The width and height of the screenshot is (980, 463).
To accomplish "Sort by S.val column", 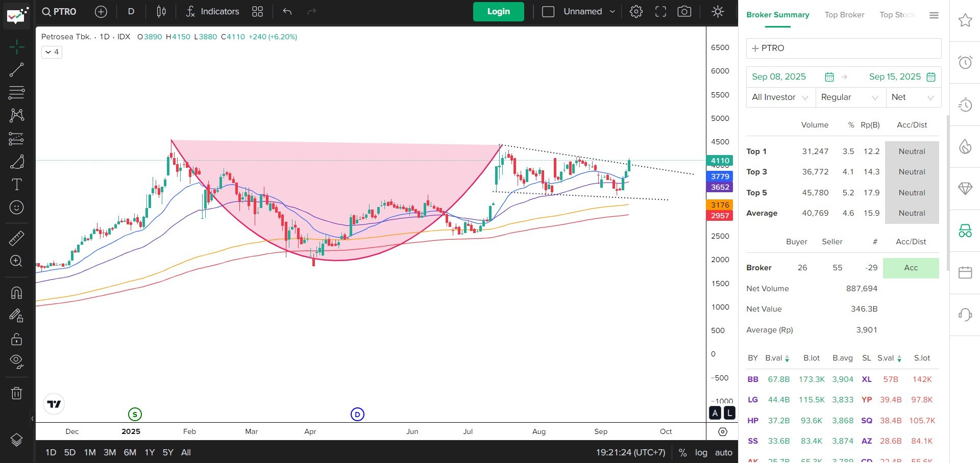I will (890, 358).
